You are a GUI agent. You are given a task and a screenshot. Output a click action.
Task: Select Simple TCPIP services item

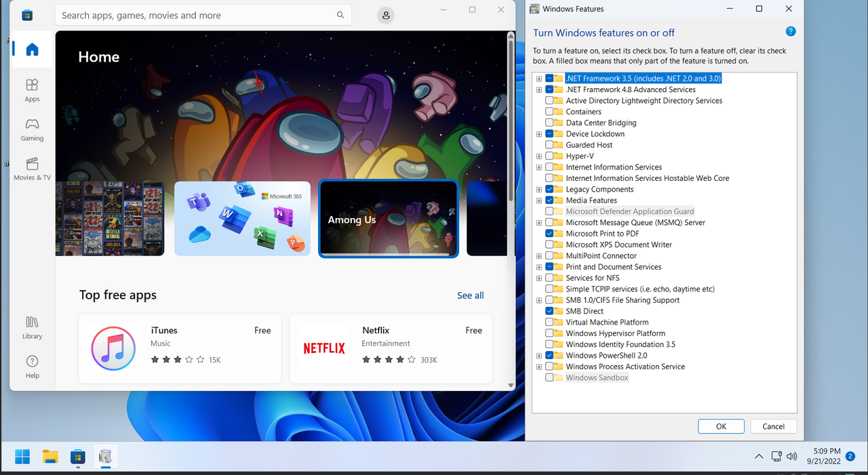pyautogui.click(x=640, y=289)
